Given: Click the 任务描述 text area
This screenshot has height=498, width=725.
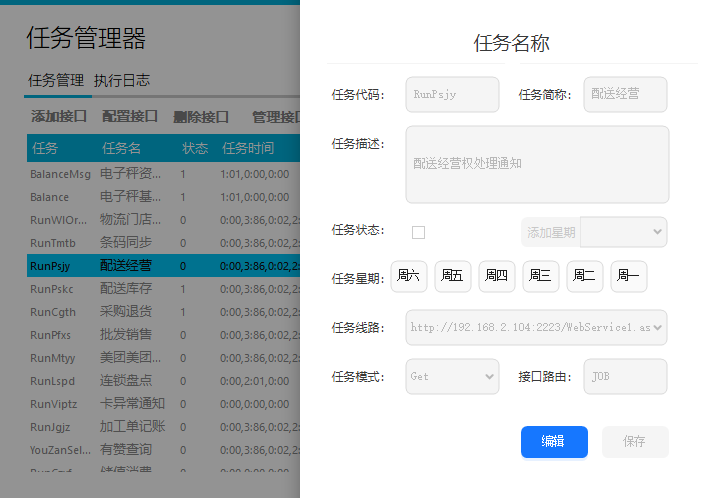Looking at the screenshot, I should [x=537, y=165].
